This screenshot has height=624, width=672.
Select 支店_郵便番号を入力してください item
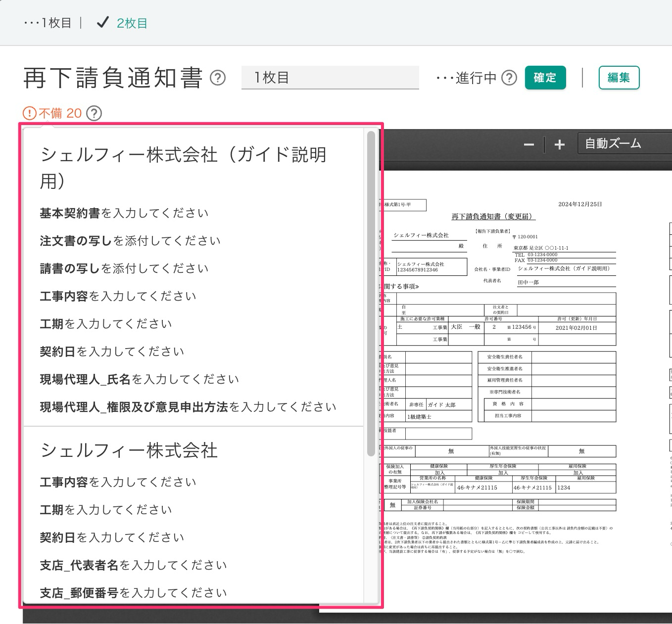(x=134, y=593)
